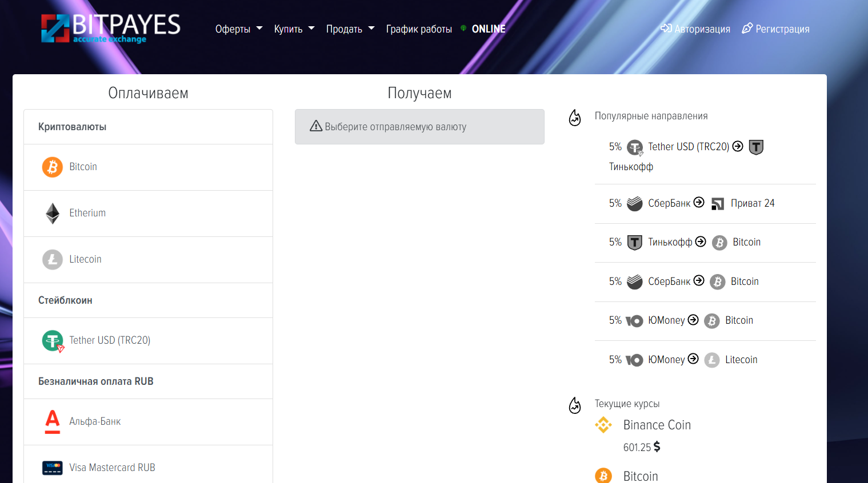The width and height of the screenshot is (868, 483).
Task: Click the Тинькофф shield icon in Bitcoin row
Action: tap(635, 243)
